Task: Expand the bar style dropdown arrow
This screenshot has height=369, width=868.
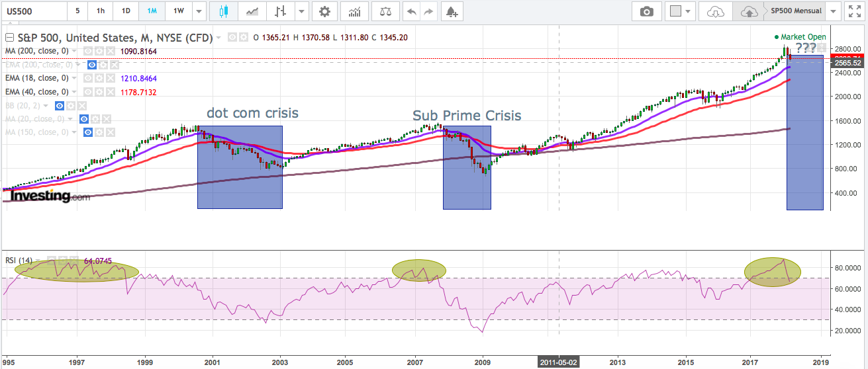Action: pyautogui.click(x=302, y=11)
